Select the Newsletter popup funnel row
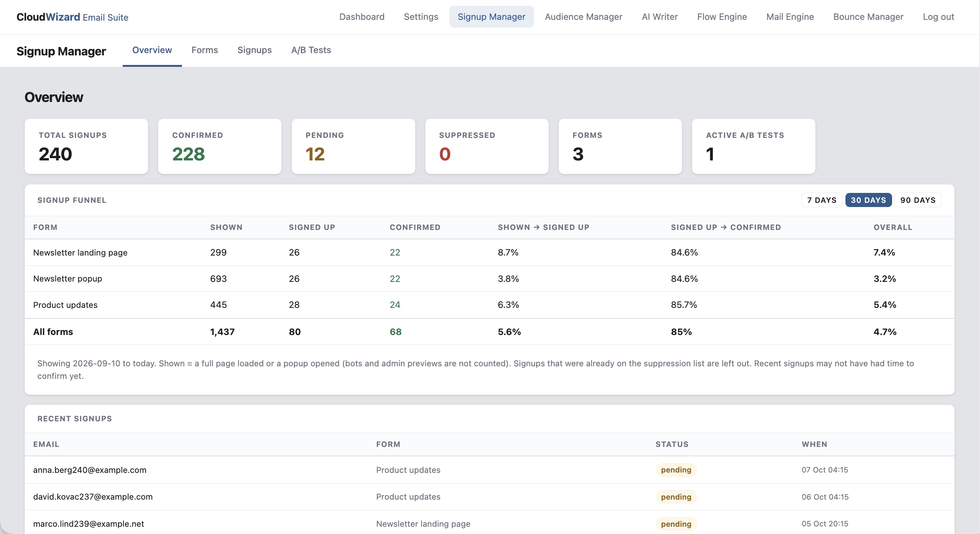Image resolution: width=980 pixels, height=534 pixels. click(489, 279)
